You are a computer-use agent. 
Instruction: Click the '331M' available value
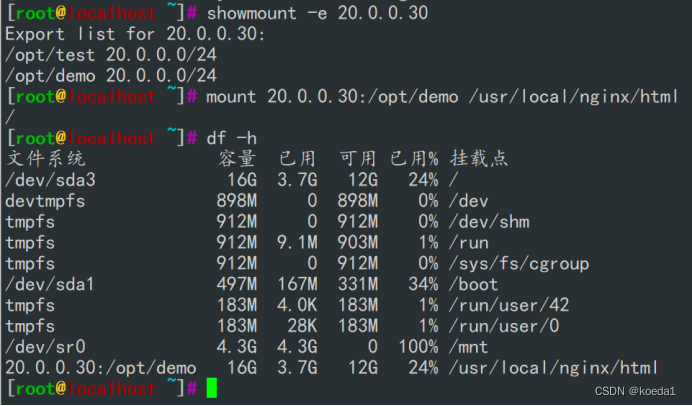pyautogui.click(x=358, y=285)
